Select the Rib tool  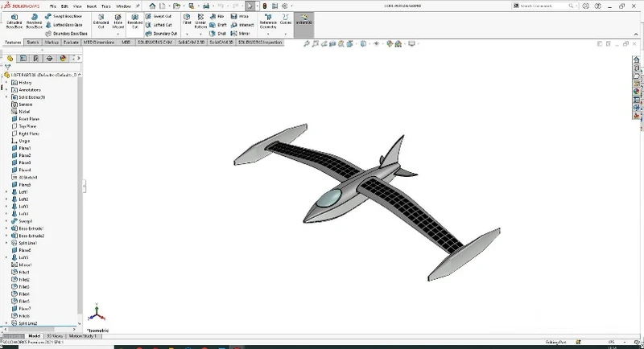tap(217, 16)
